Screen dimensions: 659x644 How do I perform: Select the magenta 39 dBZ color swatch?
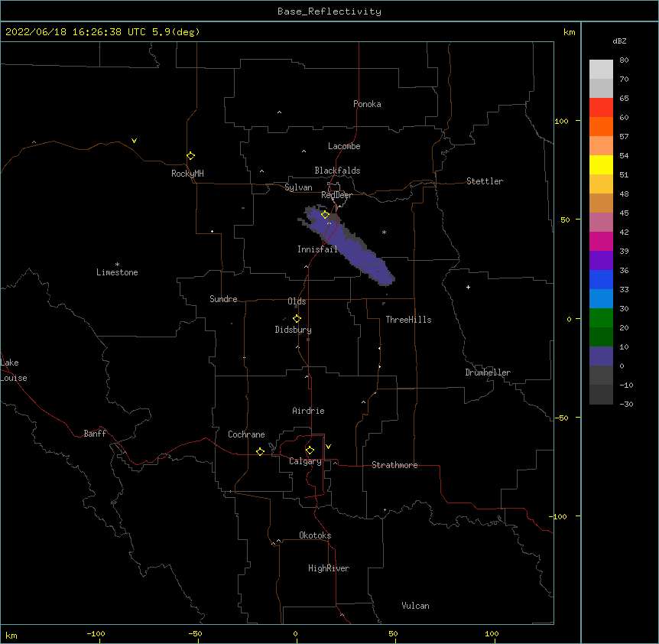tap(601, 241)
